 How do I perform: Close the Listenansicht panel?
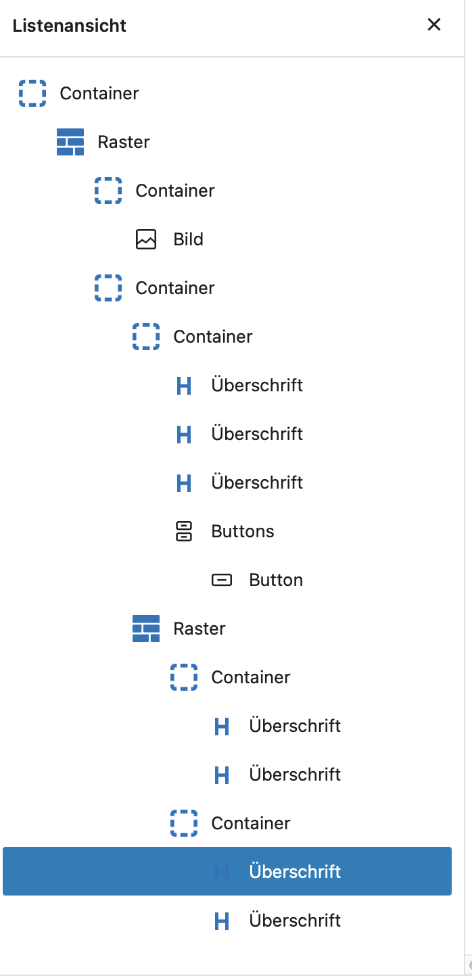pyautogui.click(x=434, y=25)
